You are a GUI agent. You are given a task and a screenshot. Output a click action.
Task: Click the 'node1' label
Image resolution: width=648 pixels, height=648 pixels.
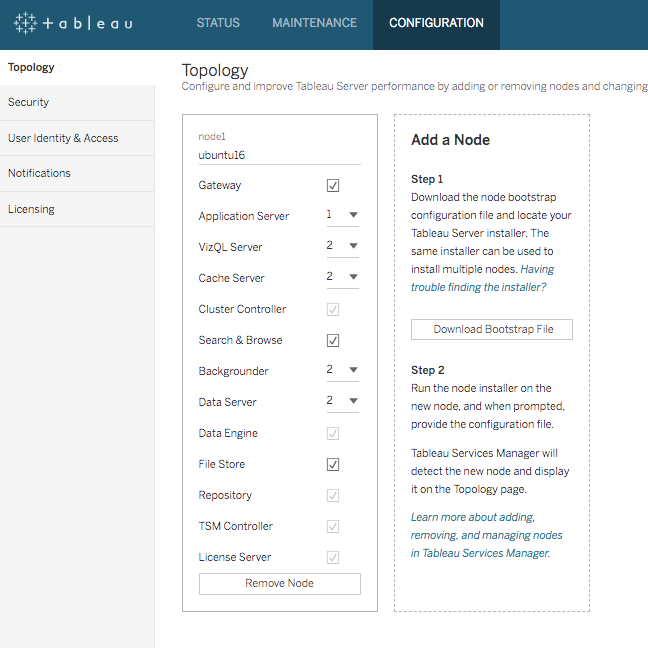(212, 137)
